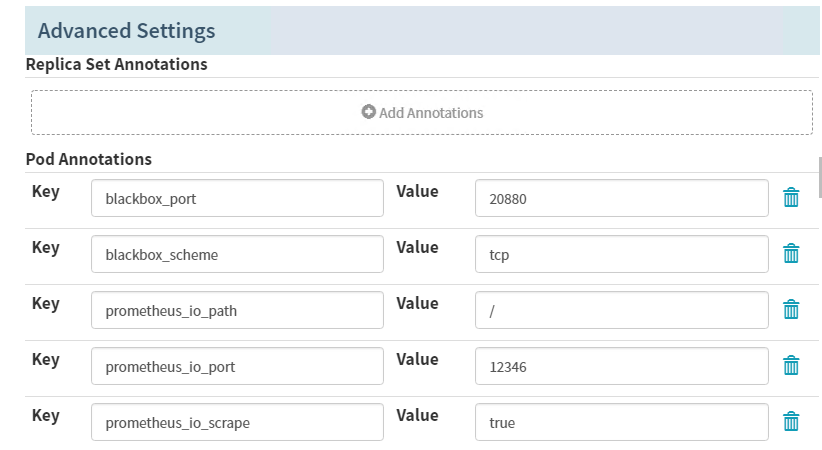Edit the value field containing true

[621, 422]
